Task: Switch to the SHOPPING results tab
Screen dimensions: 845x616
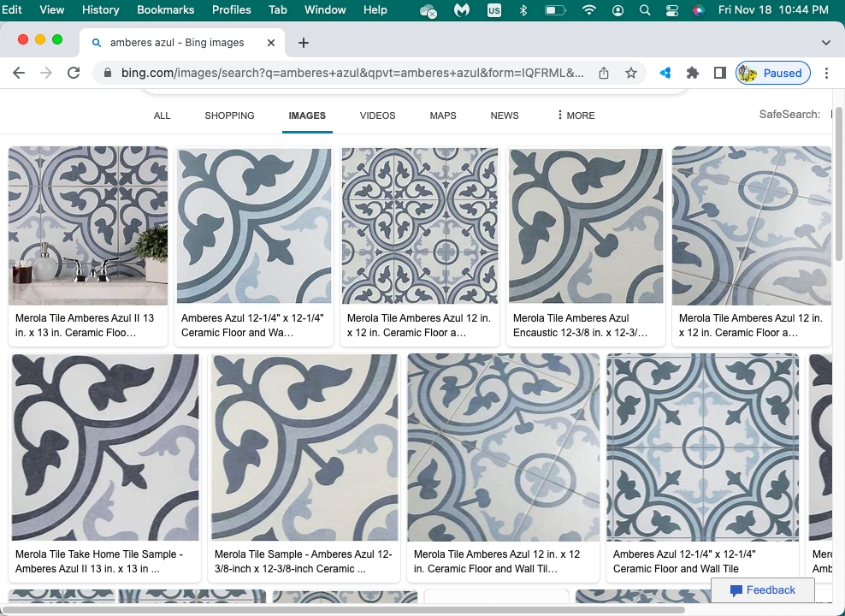Action: point(229,115)
